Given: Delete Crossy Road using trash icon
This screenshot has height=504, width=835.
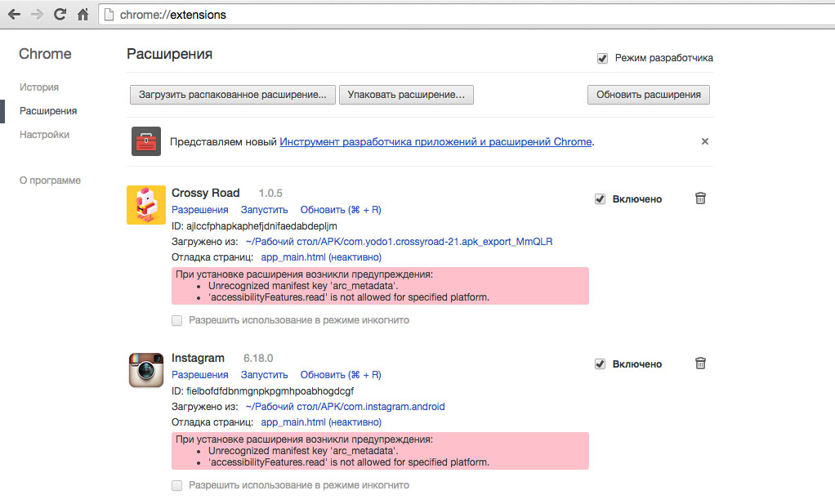Looking at the screenshot, I should [x=700, y=198].
